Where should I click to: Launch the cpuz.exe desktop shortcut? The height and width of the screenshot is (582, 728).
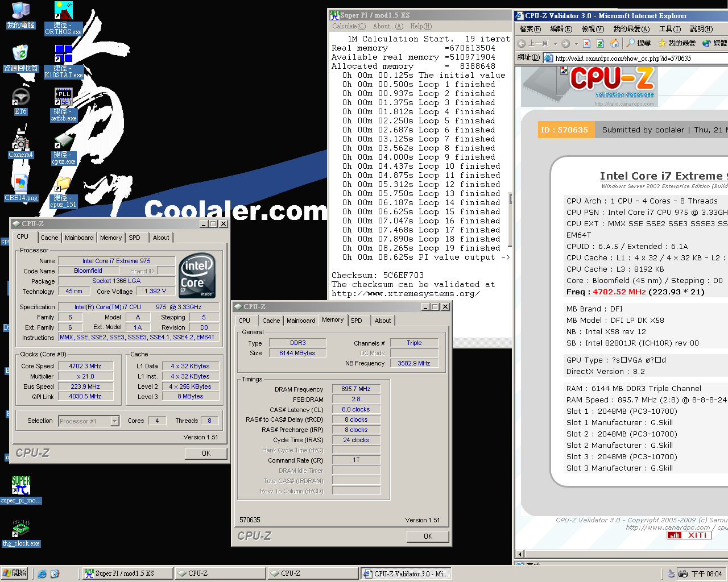tap(64, 148)
